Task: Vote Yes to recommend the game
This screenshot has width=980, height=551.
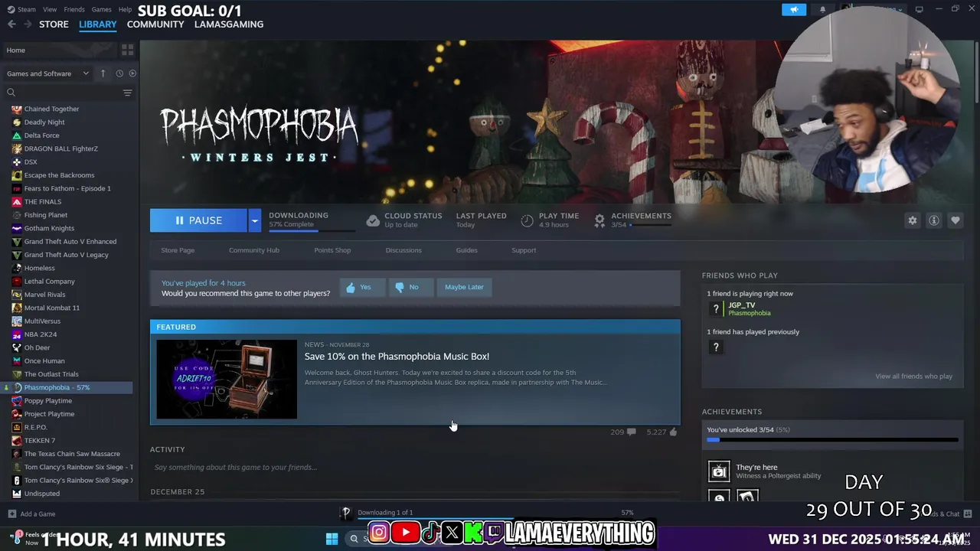Action: 362,287
